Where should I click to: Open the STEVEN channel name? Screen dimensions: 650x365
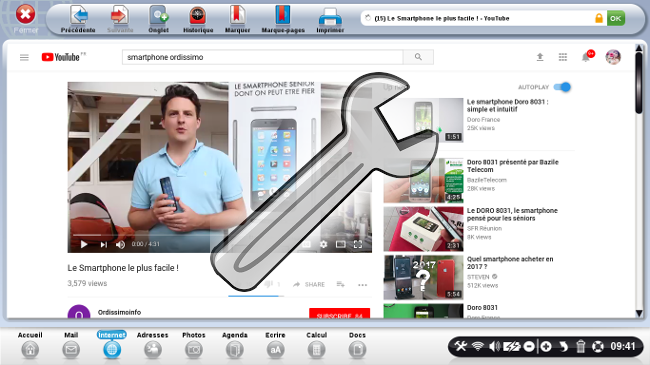[x=478, y=277]
